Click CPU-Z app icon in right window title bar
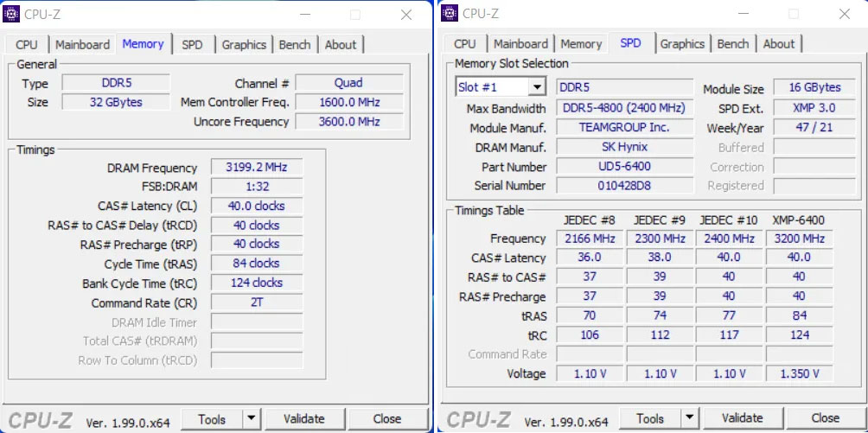Image resolution: width=868 pixels, height=433 pixels. click(450, 14)
